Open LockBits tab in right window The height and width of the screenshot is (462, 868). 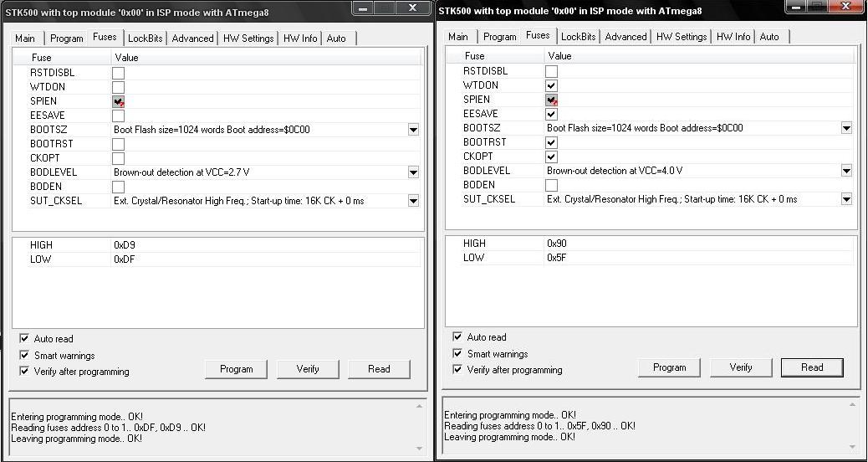(x=579, y=37)
